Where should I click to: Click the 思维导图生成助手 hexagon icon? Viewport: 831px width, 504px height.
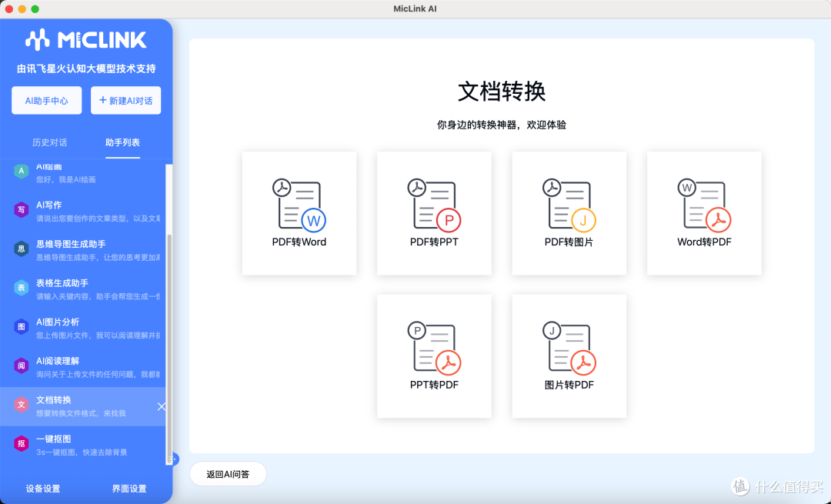click(x=22, y=249)
